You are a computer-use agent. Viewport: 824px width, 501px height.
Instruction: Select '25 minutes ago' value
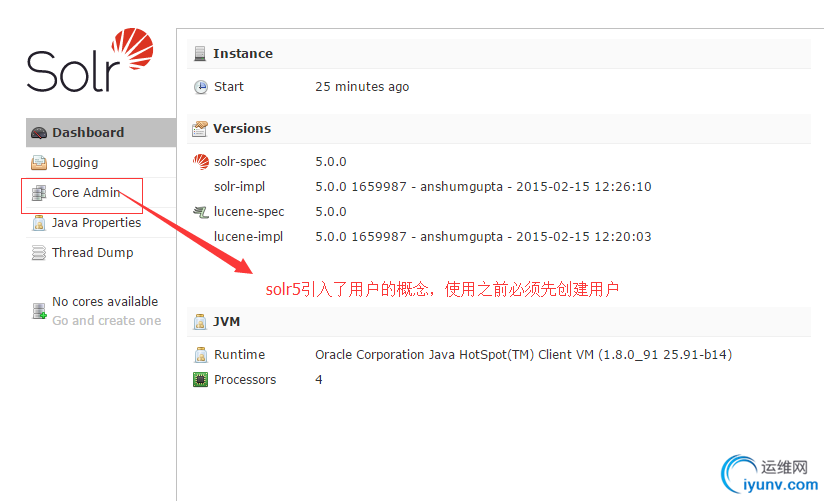(x=362, y=87)
